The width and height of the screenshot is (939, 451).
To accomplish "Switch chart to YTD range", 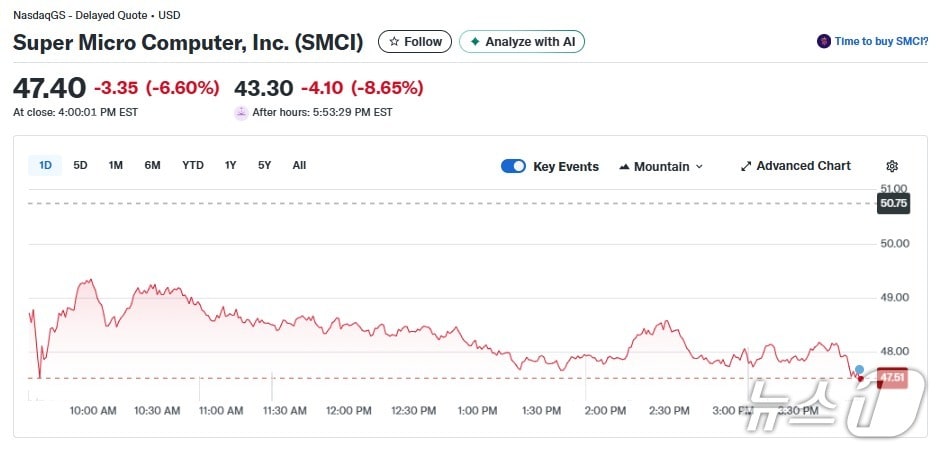I will click(x=193, y=165).
